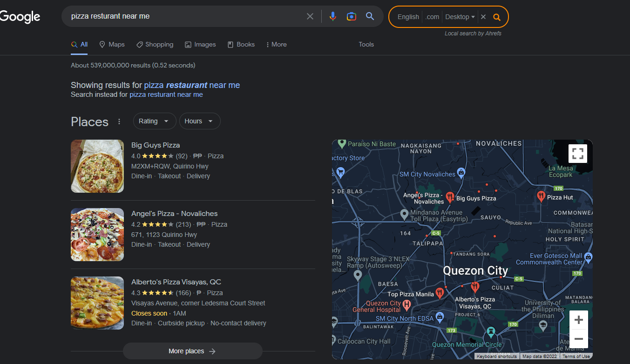The width and height of the screenshot is (630, 364).
Task: Click the More places button
Action: 193,351
